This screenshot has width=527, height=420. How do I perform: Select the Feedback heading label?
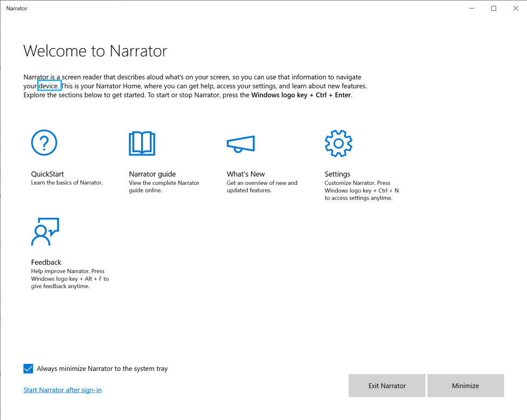pos(46,262)
